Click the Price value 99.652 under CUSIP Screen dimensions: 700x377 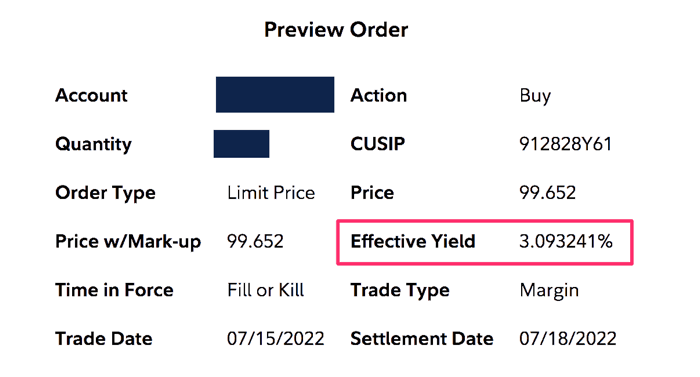click(547, 193)
